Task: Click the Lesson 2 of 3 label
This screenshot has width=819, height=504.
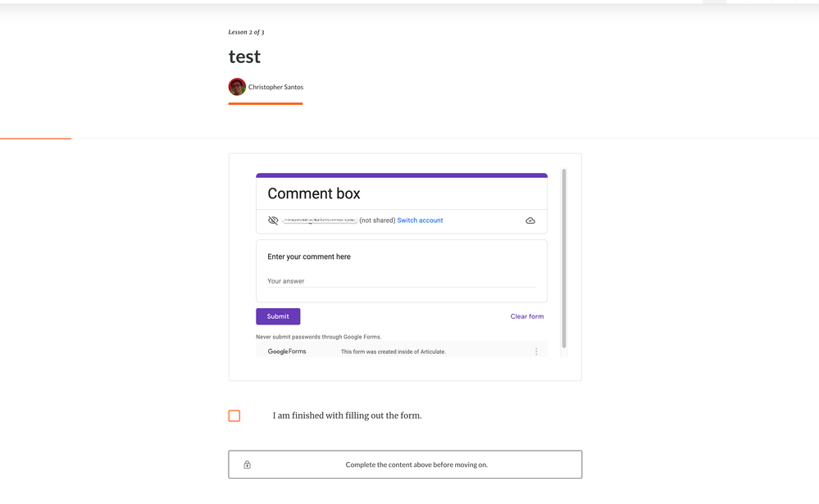Action: point(246,32)
